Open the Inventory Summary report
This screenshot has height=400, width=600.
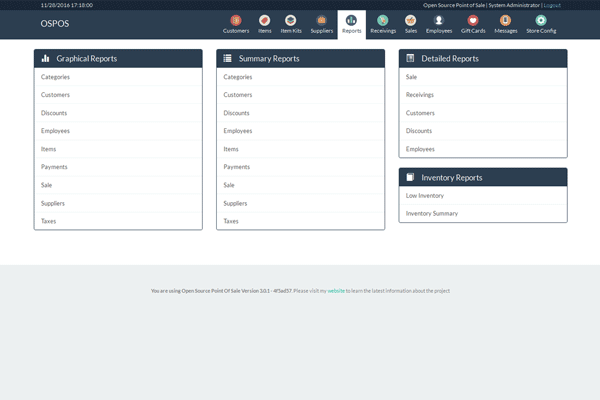[x=483, y=214]
